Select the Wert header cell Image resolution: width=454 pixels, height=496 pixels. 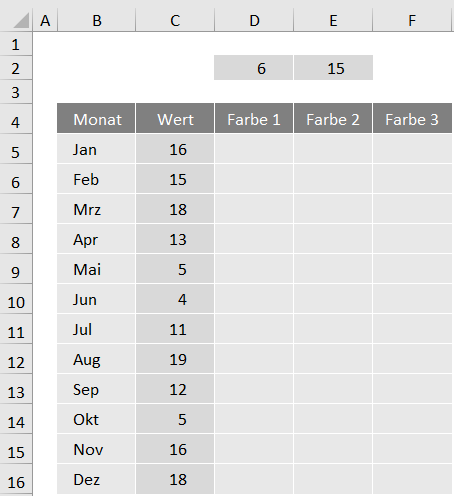click(x=175, y=118)
